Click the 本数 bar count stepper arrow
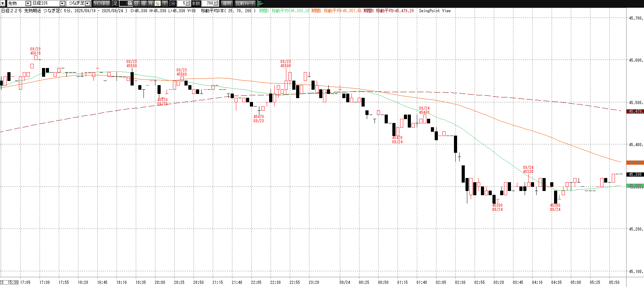Image resolution: width=644 pixels, height=287 pixels. (x=216, y=3)
